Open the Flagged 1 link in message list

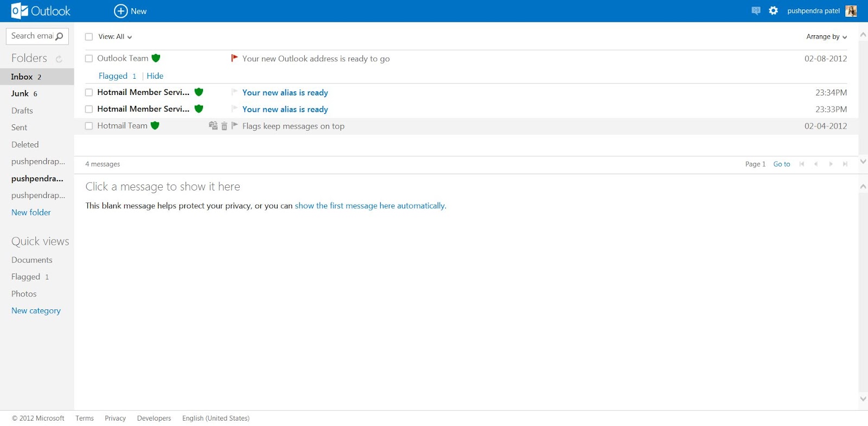(117, 76)
